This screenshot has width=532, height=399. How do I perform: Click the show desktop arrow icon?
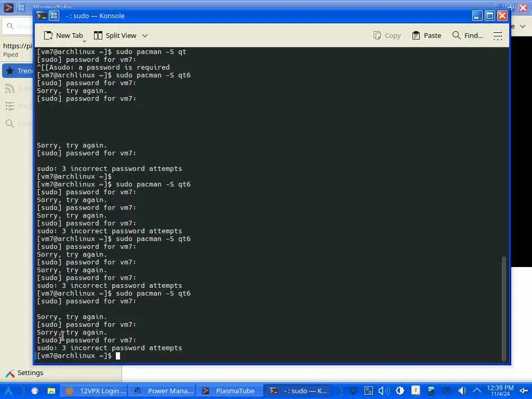coord(524,391)
